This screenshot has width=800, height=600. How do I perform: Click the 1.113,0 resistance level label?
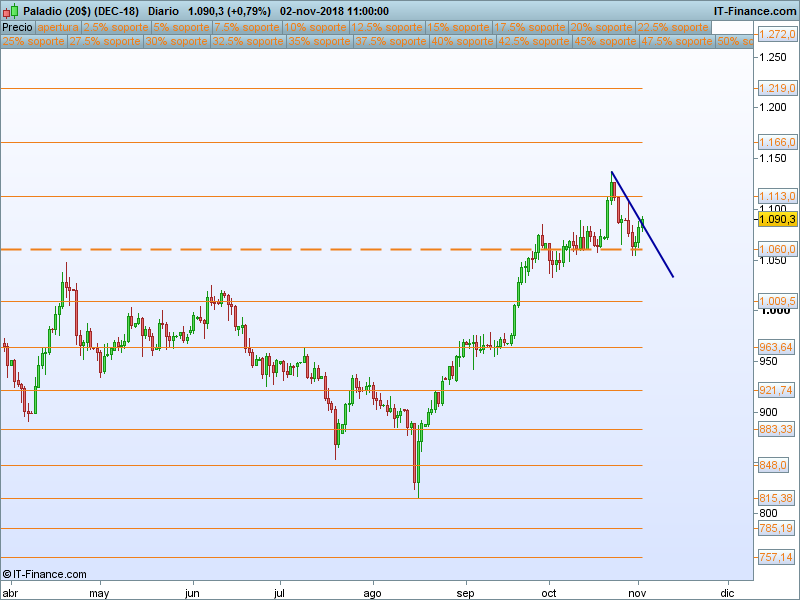point(777,196)
